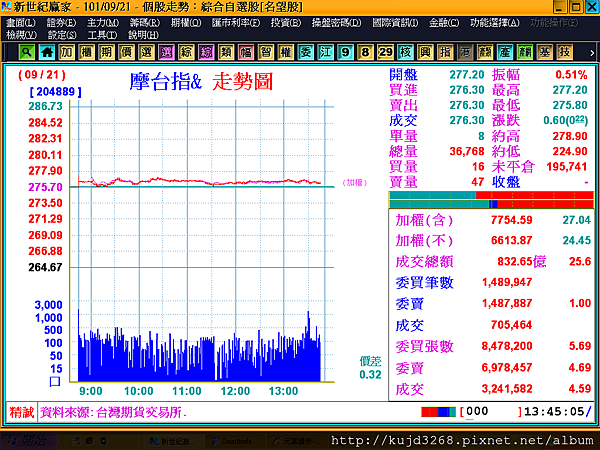Image resolution: width=600 pixels, height=450 pixels.
Task: Select the yellow 選 toolbar button
Action: [147, 52]
